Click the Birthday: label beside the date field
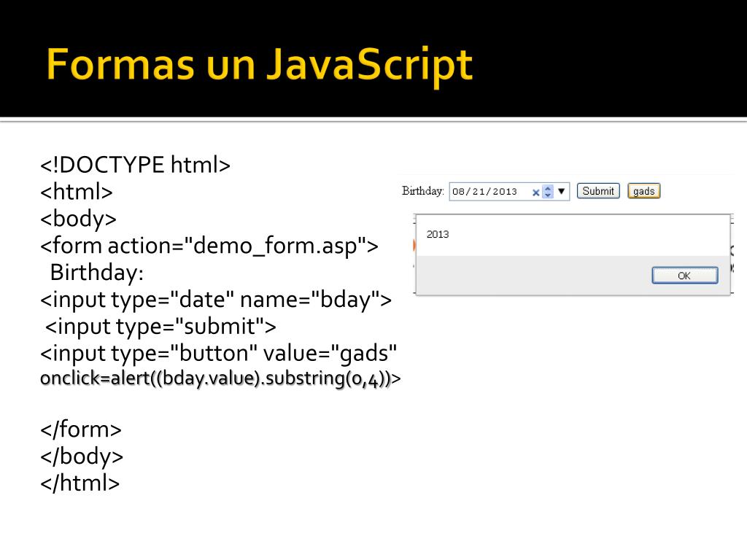The image size is (747, 560). tap(422, 191)
